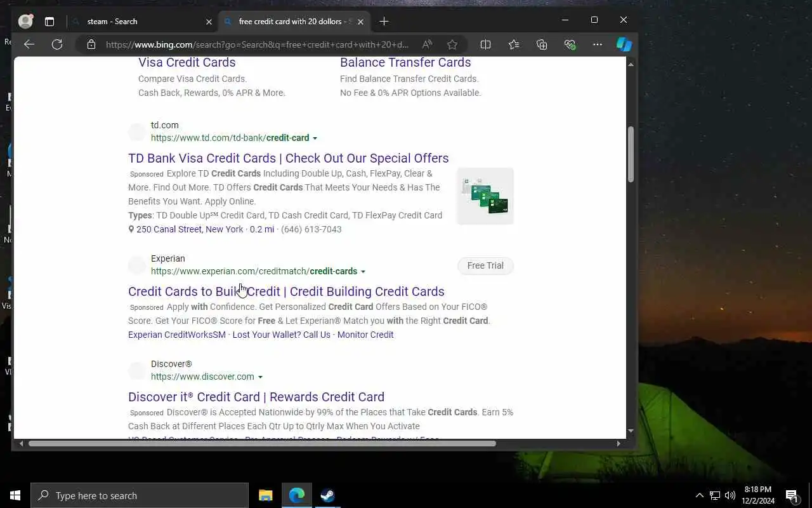Image resolution: width=812 pixels, height=508 pixels.
Task: Open Lost Your Wallet? Call Us link
Action: pos(282,335)
